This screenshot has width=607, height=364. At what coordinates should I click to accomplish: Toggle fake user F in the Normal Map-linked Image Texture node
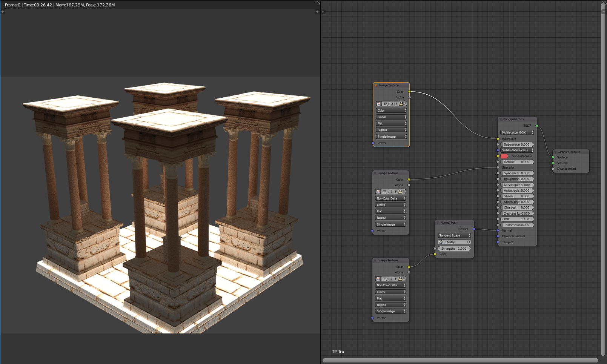pyautogui.click(x=396, y=279)
